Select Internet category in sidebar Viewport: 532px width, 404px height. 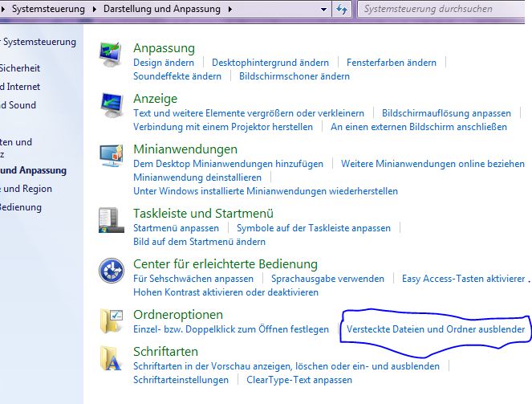point(20,87)
